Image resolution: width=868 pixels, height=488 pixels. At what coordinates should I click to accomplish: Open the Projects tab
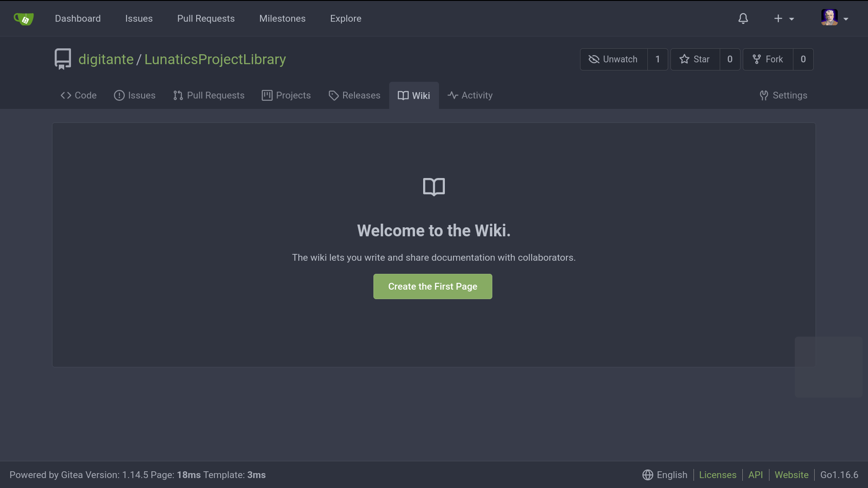pos(286,95)
